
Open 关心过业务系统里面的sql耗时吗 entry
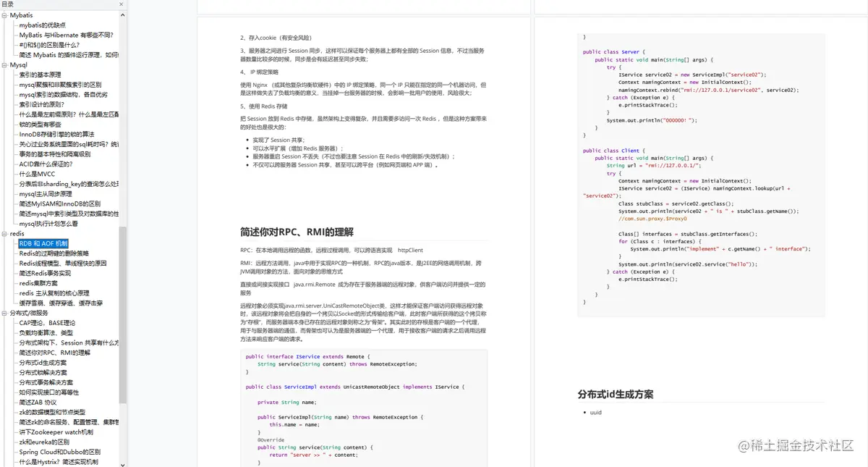pos(69,144)
